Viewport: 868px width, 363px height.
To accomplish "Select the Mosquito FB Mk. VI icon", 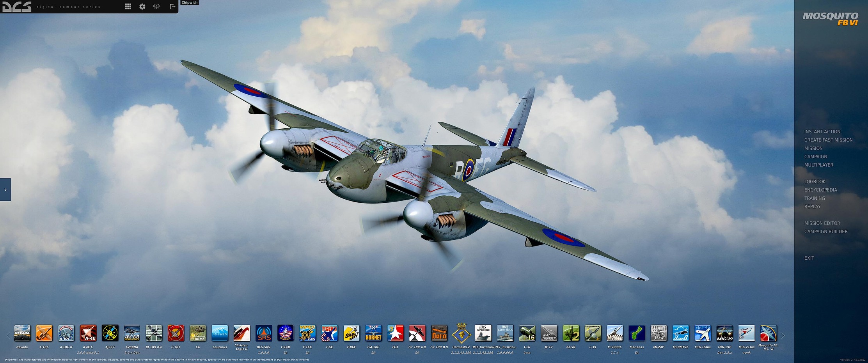I will [x=768, y=333].
